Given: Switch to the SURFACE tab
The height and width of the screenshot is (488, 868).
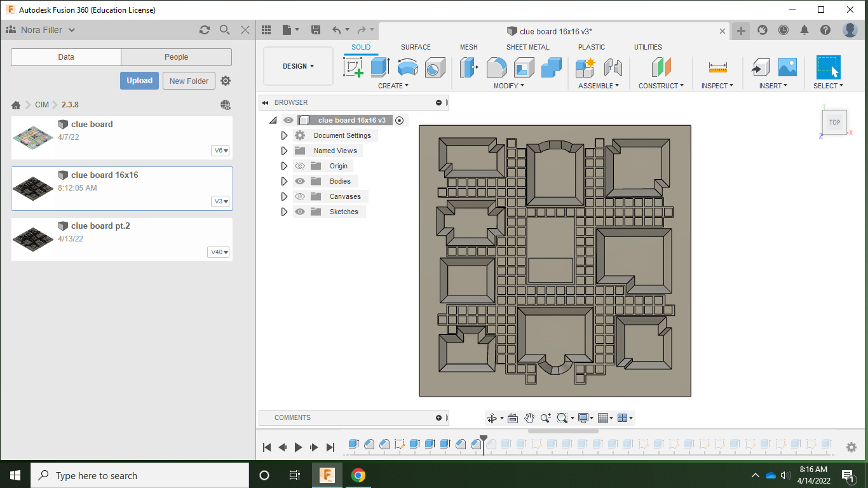Looking at the screenshot, I should point(416,47).
